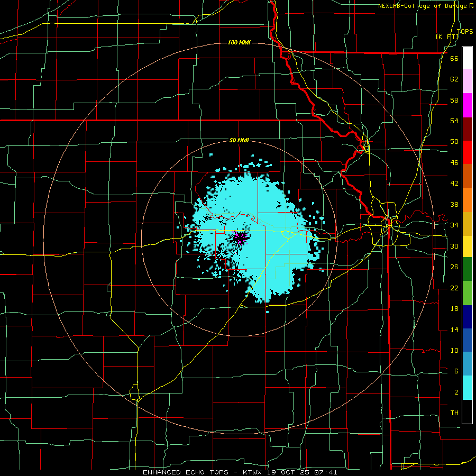The image size is (476, 476).
Task: Click the legend label 54
Action: pos(454,121)
